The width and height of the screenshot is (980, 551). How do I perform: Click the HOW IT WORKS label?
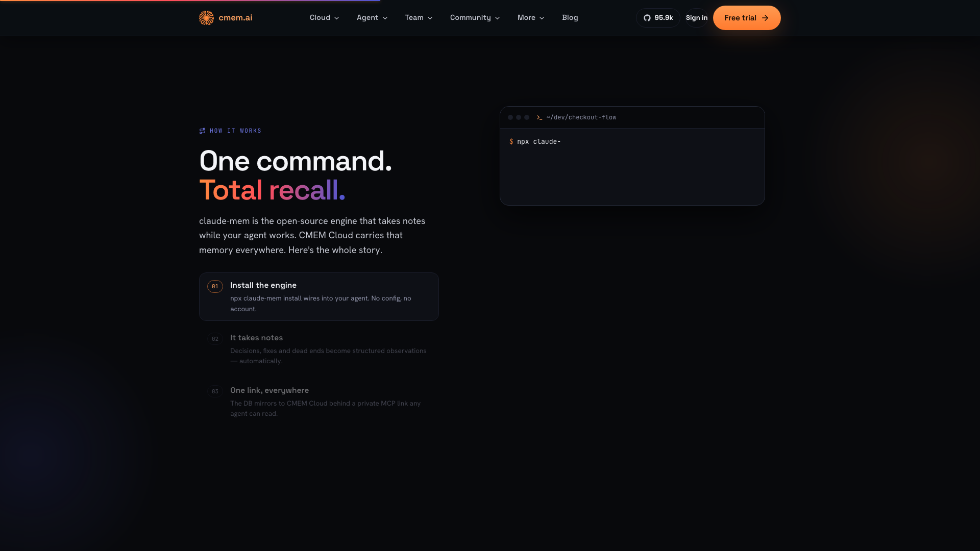[x=236, y=131]
